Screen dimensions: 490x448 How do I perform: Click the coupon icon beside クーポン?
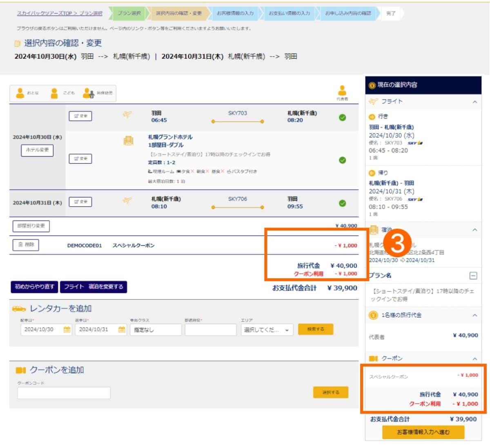(374, 358)
